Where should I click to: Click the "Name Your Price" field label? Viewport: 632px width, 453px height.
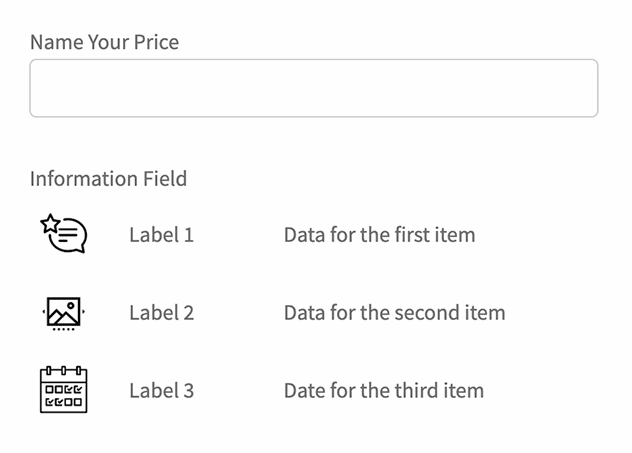105,42
